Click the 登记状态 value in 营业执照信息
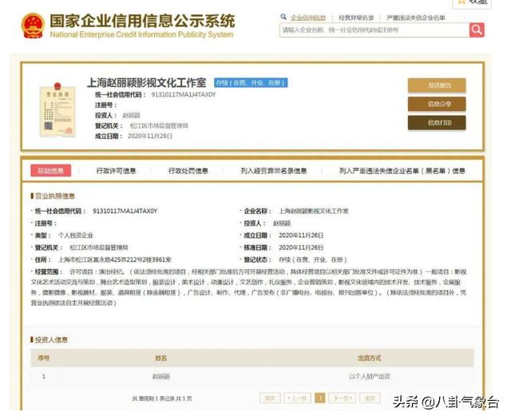 tap(313, 260)
